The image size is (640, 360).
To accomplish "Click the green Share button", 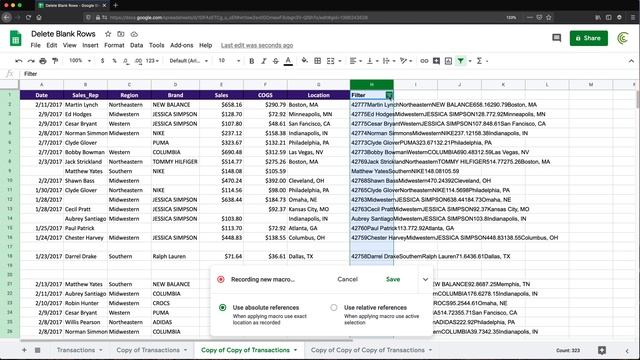I will [588, 38].
